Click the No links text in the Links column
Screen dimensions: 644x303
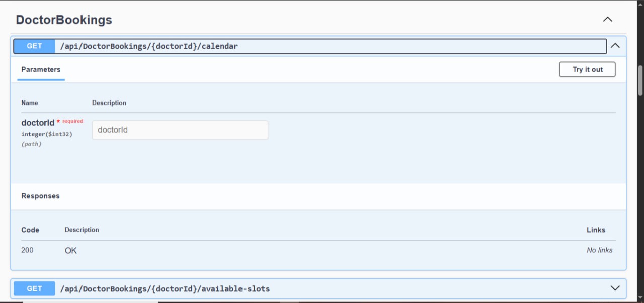tap(599, 250)
